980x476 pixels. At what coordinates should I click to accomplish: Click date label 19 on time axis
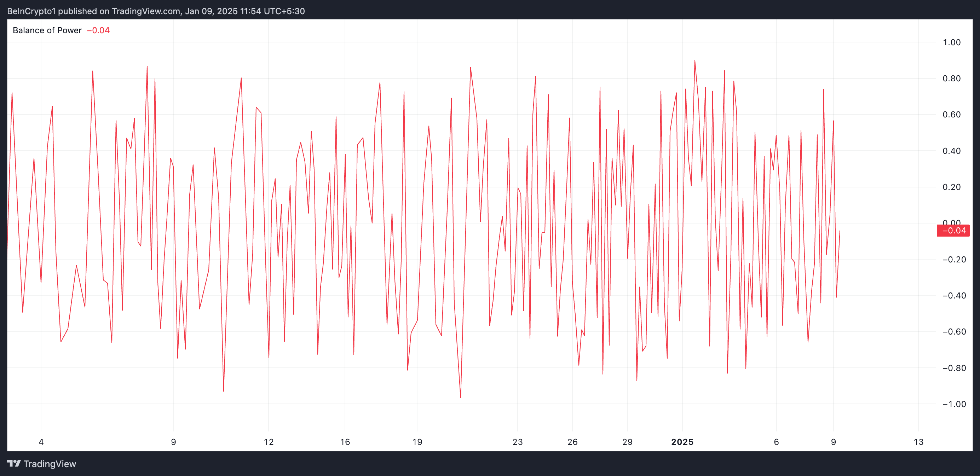click(417, 442)
